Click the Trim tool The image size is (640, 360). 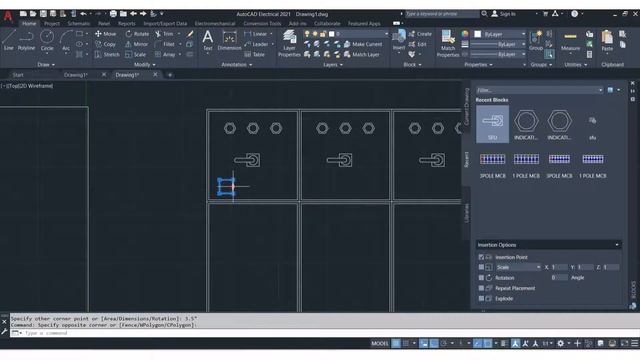tap(164, 34)
